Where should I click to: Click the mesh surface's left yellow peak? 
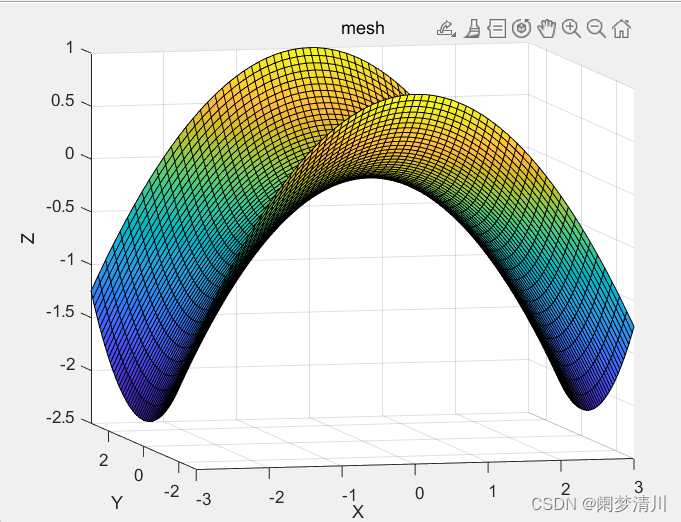(312, 53)
